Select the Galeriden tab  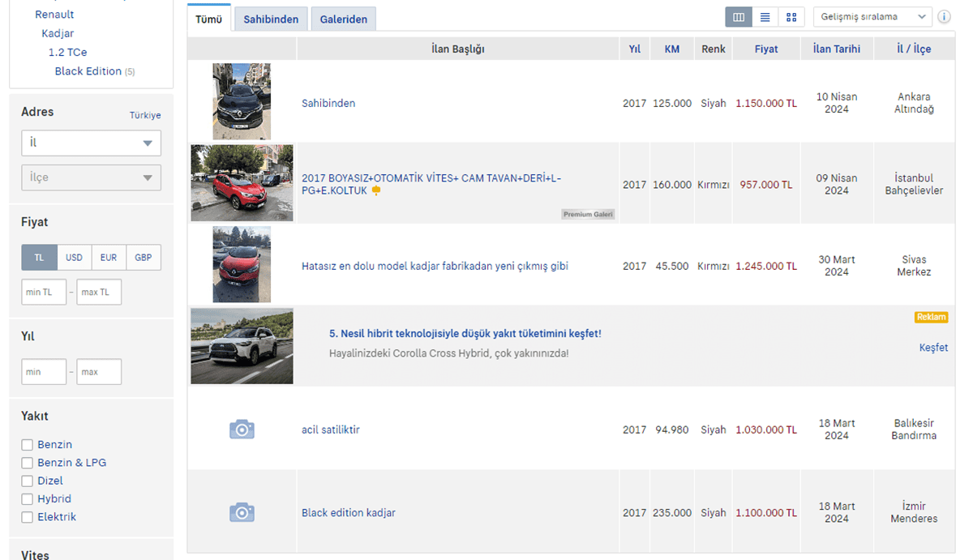pos(343,19)
